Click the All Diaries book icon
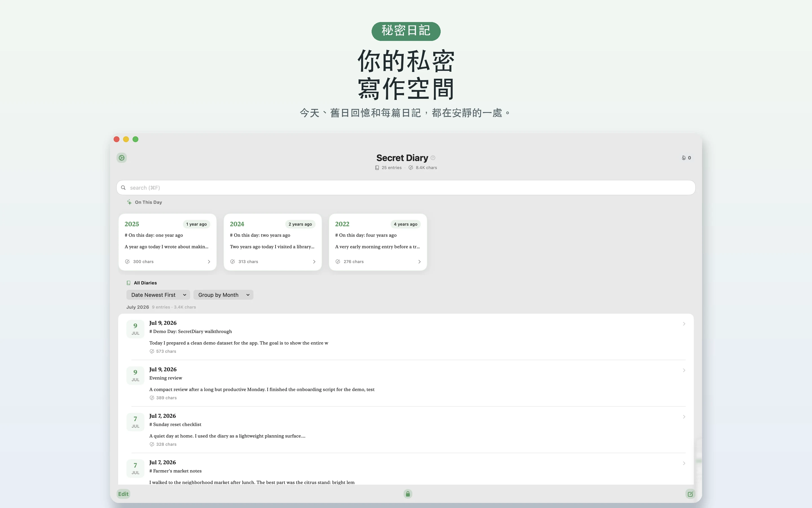Image resolution: width=812 pixels, height=508 pixels. click(x=128, y=283)
